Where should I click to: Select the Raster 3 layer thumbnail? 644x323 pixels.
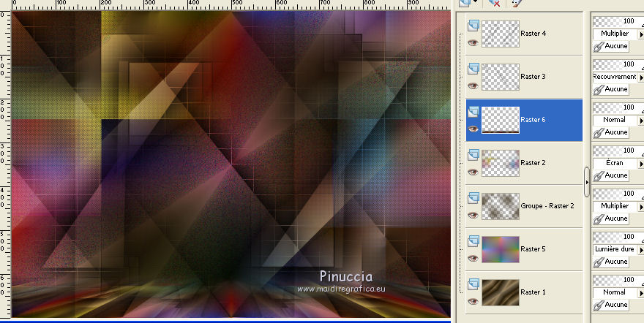click(x=501, y=77)
